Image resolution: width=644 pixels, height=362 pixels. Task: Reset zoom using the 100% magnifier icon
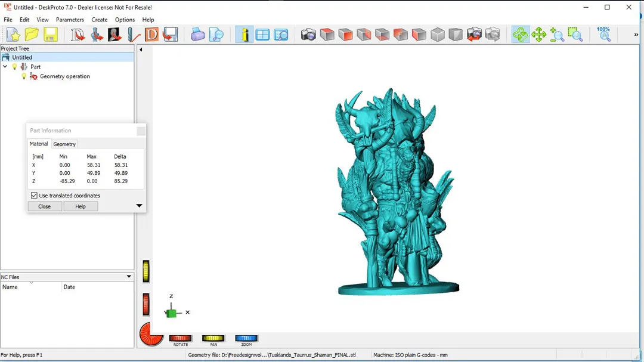(x=603, y=35)
